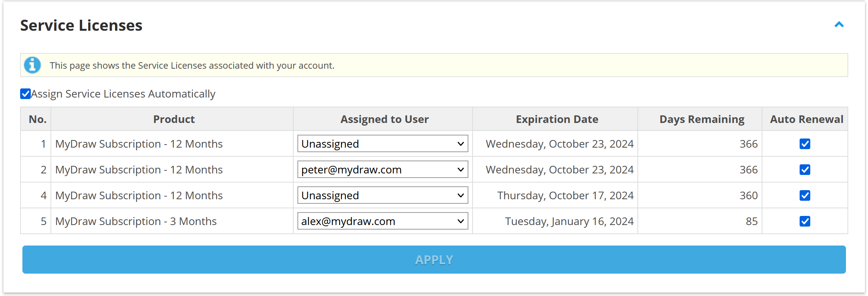Toggle Assign Service Licenses Automatically checkbox
The image size is (868, 296).
[x=25, y=94]
